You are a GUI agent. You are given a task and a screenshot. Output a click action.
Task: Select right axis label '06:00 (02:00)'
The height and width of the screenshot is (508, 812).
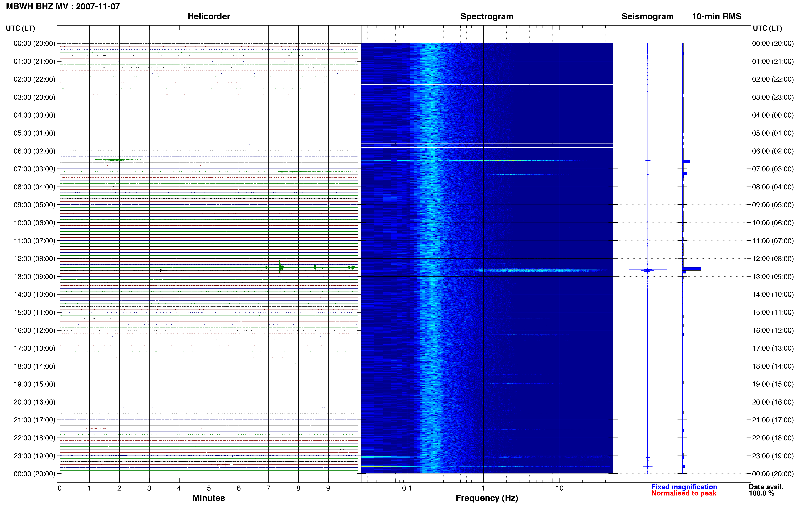(x=773, y=151)
